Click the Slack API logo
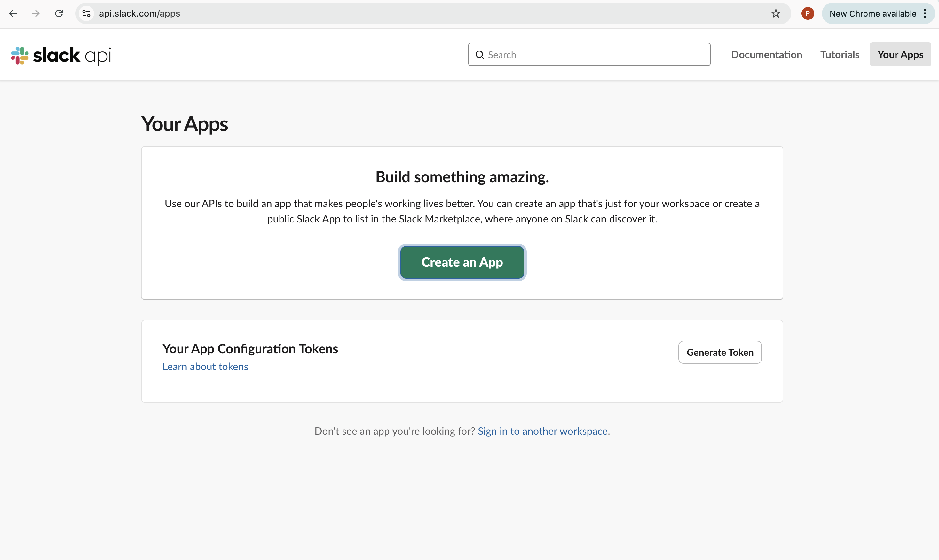939x560 pixels. pyautogui.click(x=60, y=55)
